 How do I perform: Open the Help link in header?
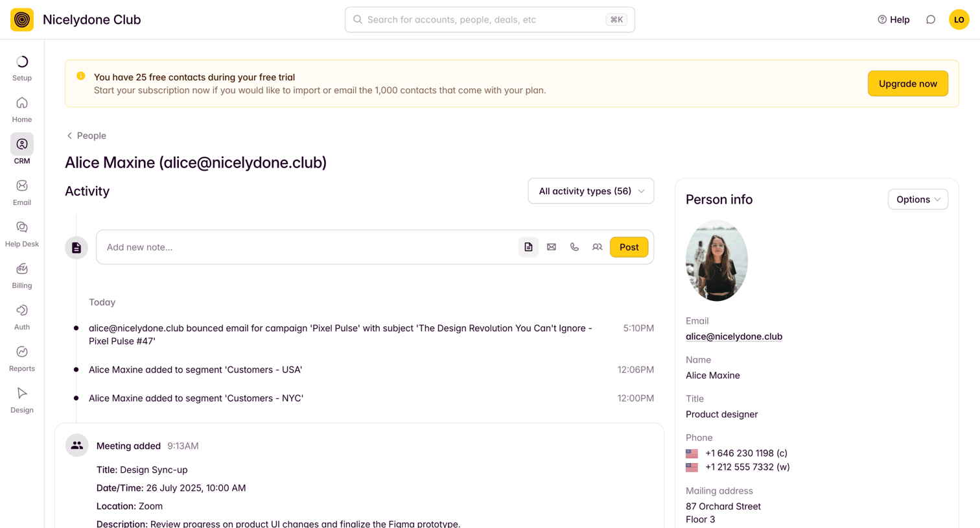click(893, 19)
